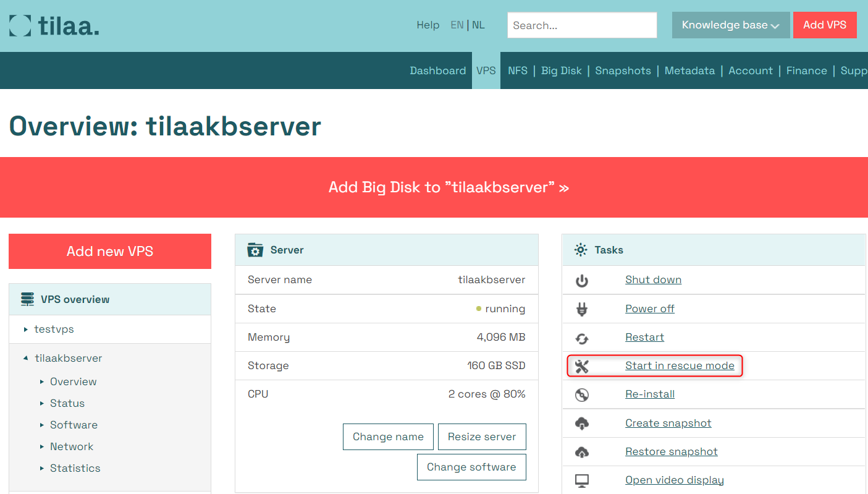Click the create snapshot cloud icon
The width and height of the screenshot is (868, 494).
coord(581,424)
